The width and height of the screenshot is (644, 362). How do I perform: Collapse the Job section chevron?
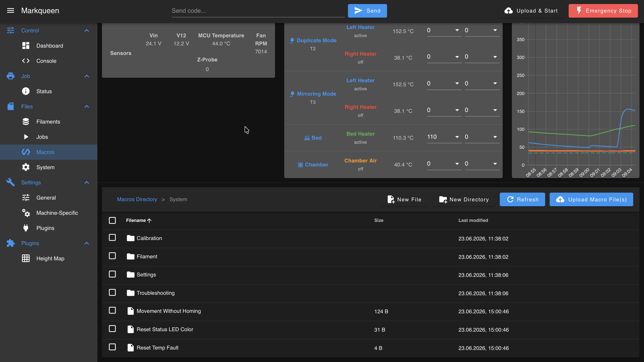point(87,76)
